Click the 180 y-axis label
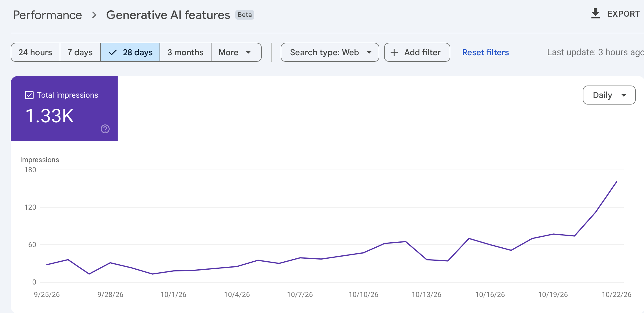The image size is (644, 313). (x=30, y=170)
